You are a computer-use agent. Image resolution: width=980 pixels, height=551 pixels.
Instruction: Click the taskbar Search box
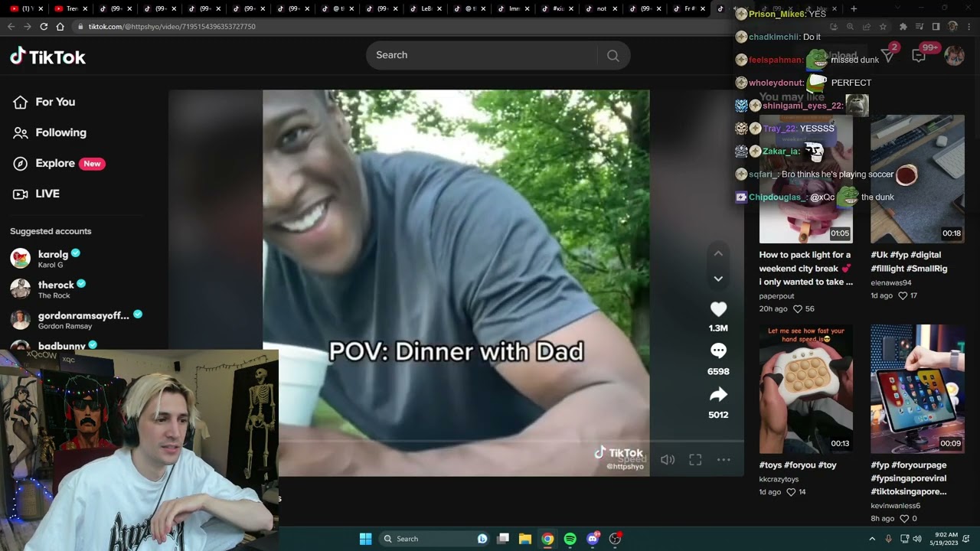point(435,539)
